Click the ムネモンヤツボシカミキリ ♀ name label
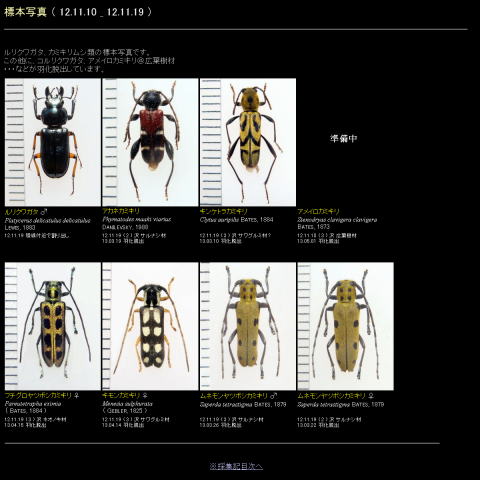The image size is (480, 480). (336, 396)
